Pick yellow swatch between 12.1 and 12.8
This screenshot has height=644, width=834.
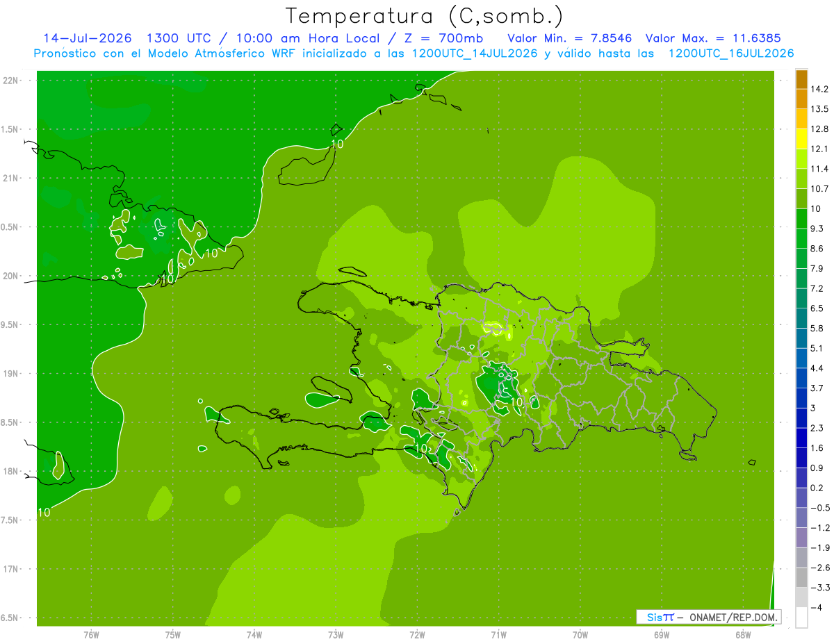click(801, 139)
